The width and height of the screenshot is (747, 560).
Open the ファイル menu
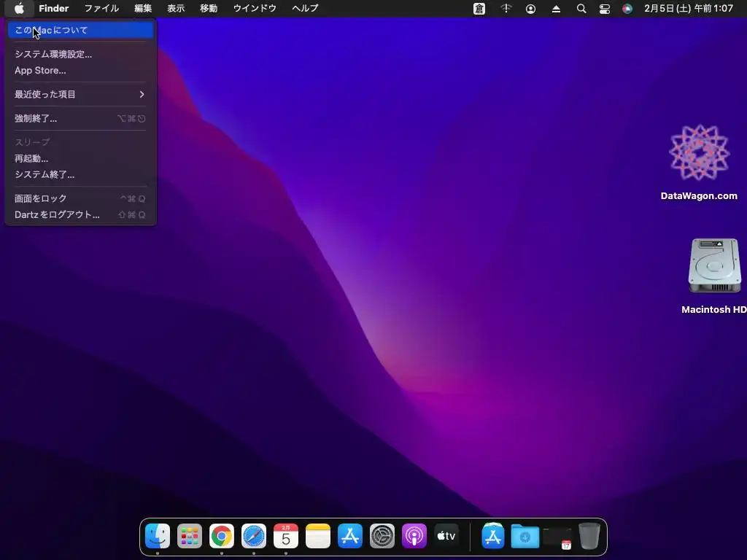pos(101,8)
